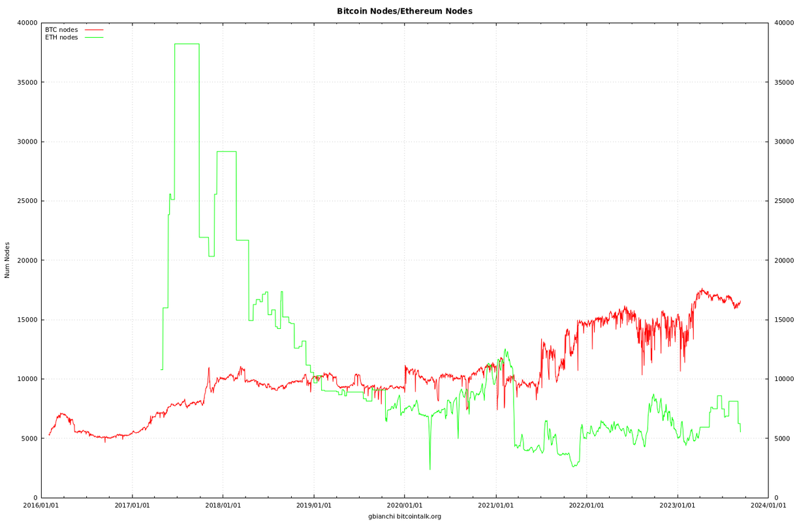Click the left axis 0 label
Image resolution: width=812 pixels, height=522 pixels.
(35, 498)
